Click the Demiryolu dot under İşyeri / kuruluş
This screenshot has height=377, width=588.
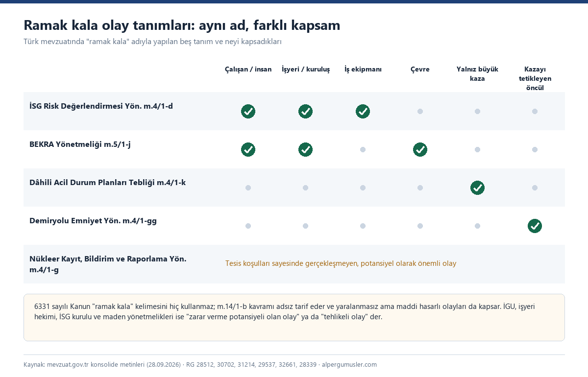point(305,226)
